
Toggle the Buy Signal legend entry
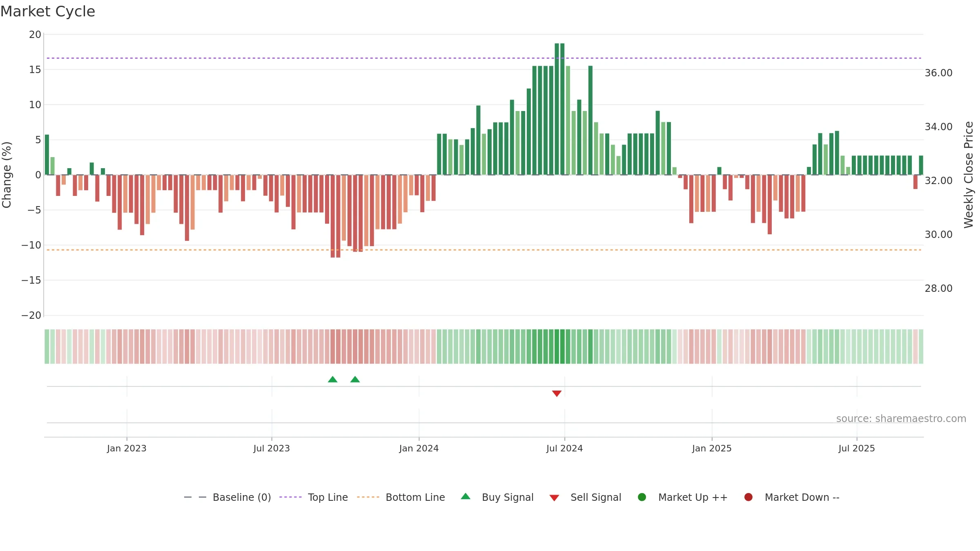pyautogui.click(x=497, y=497)
